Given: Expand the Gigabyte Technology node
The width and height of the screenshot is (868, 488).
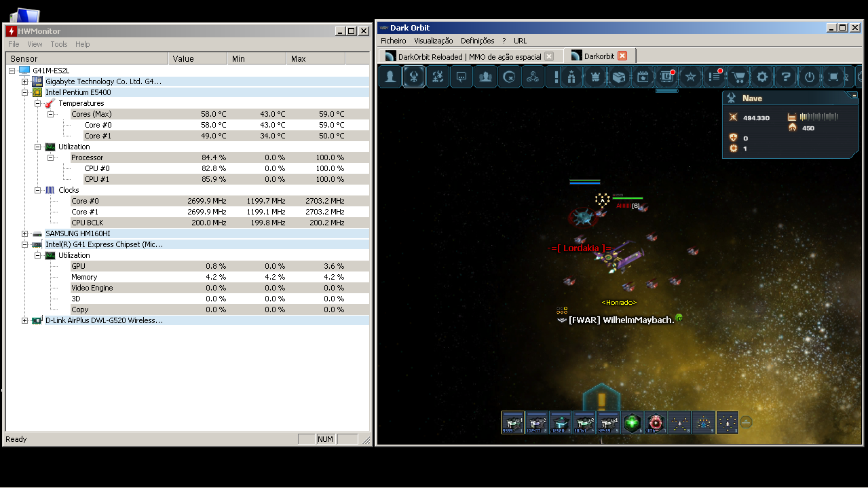Looking at the screenshot, I should point(25,81).
